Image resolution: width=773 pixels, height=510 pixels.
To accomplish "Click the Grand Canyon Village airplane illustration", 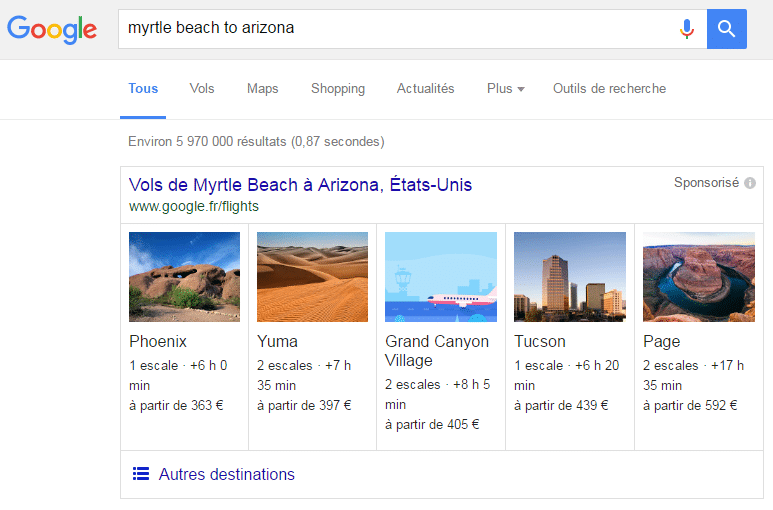I will tap(441, 277).
